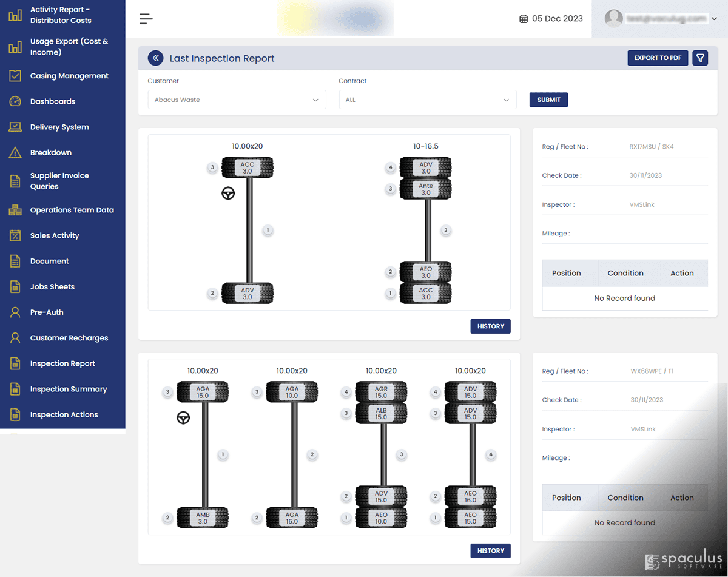Click the back double-chevron icon
Image resolution: width=728 pixels, height=577 pixels.
click(x=156, y=58)
